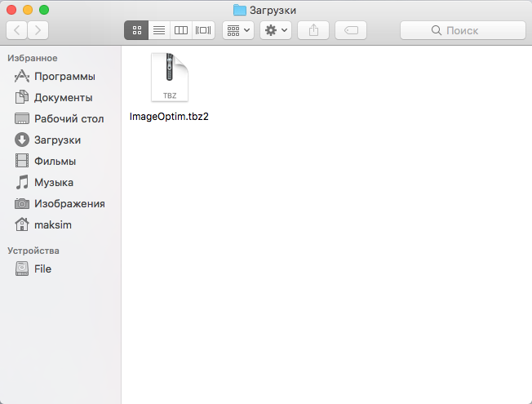
Task: Open the maksim home folder
Action: point(60,224)
